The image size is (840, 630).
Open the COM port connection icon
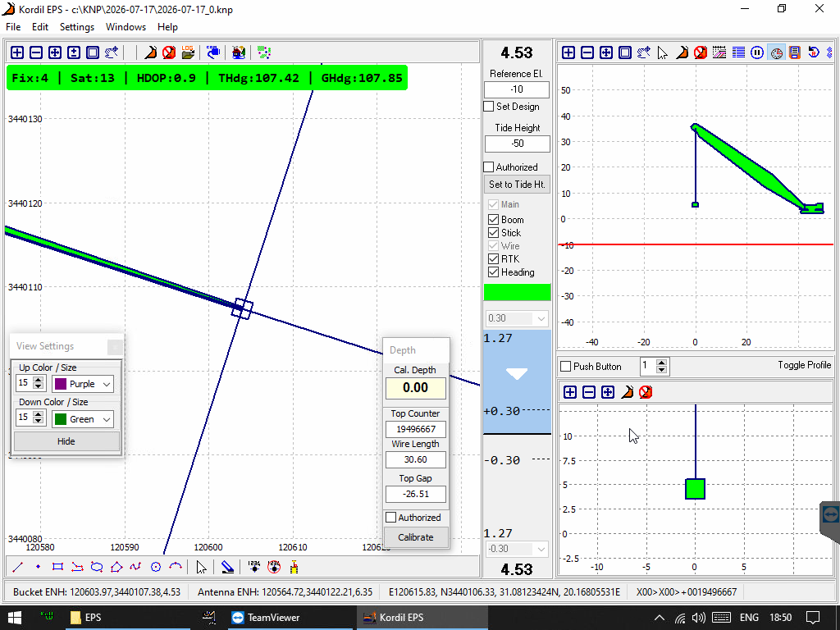tap(212, 52)
